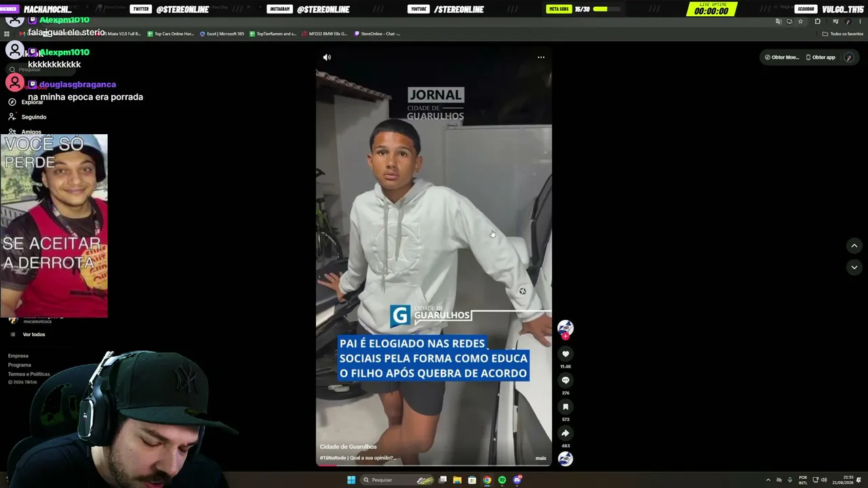868x488 pixels.
Task: Click the Cidade de Guarulhos username
Action: pyautogui.click(x=349, y=447)
